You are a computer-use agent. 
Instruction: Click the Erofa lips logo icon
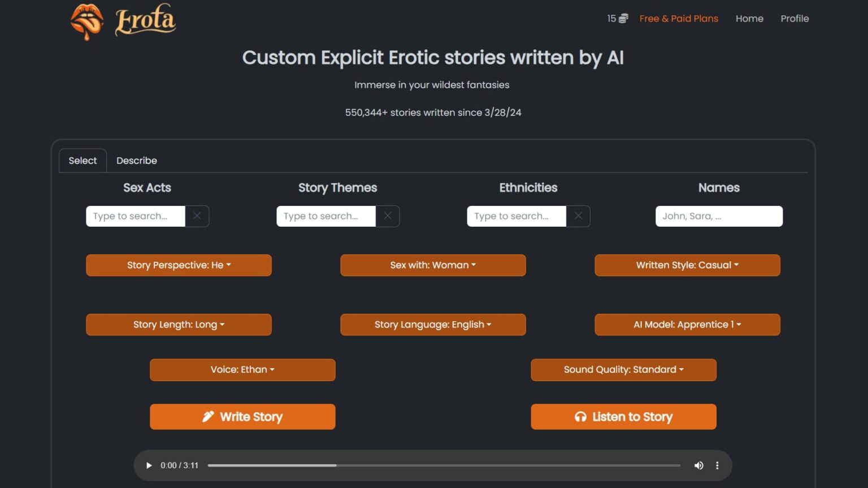(x=87, y=21)
